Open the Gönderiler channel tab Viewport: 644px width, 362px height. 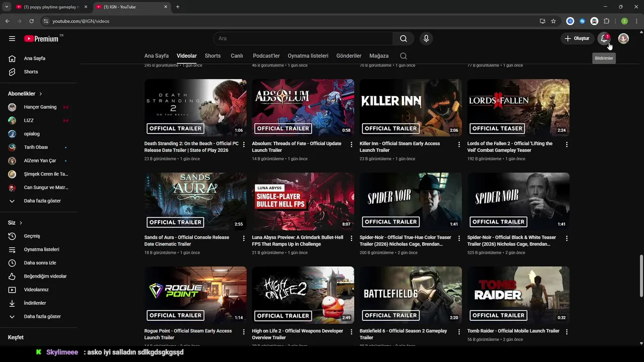pos(349,56)
